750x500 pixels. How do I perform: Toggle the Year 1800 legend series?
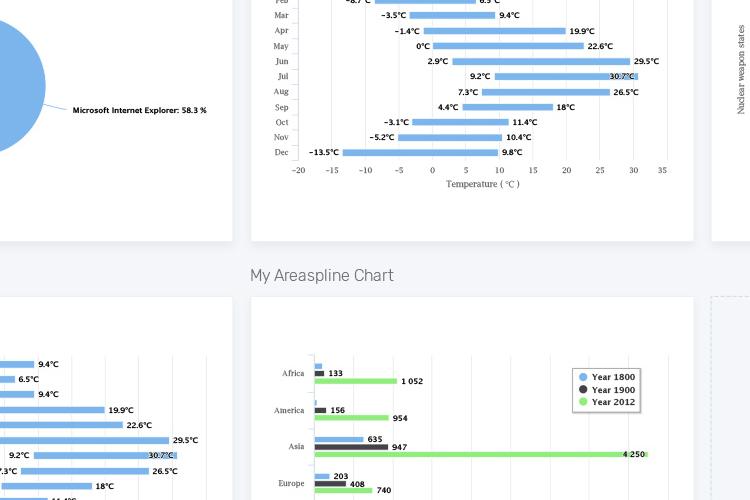click(607, 377)
